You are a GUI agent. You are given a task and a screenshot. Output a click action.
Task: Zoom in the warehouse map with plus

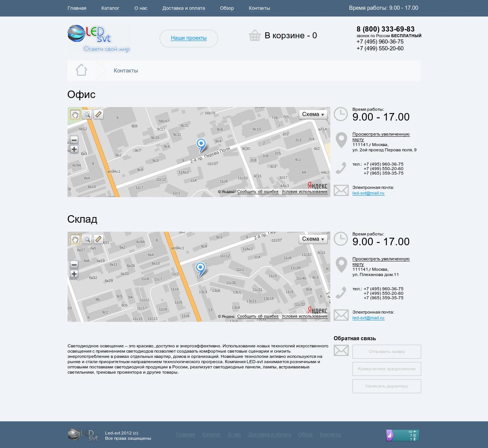click(x=74, y=274)
